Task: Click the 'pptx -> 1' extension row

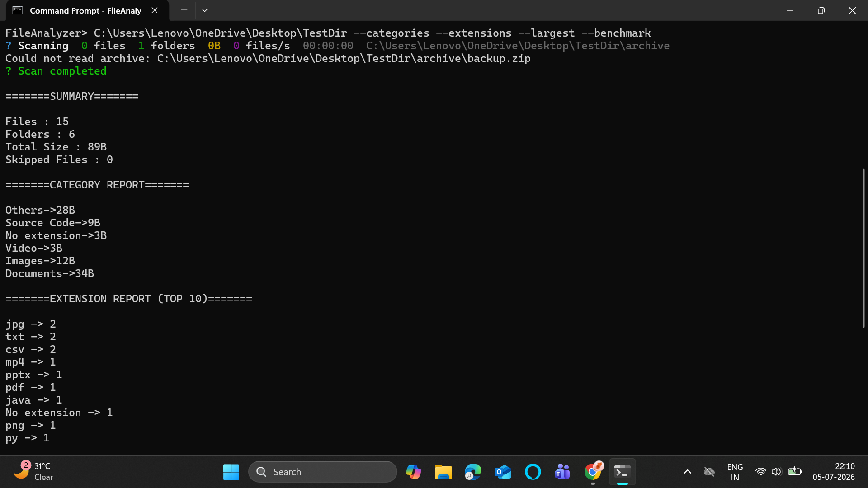Action: [34, 375]
